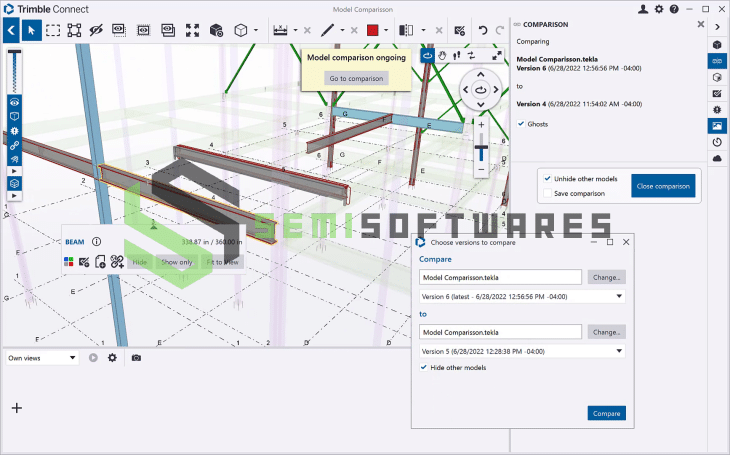This screenshot has height=455, width=730.
Task: Click the expand viewer fullscreen arrows icon
Action: click(497, 56)
